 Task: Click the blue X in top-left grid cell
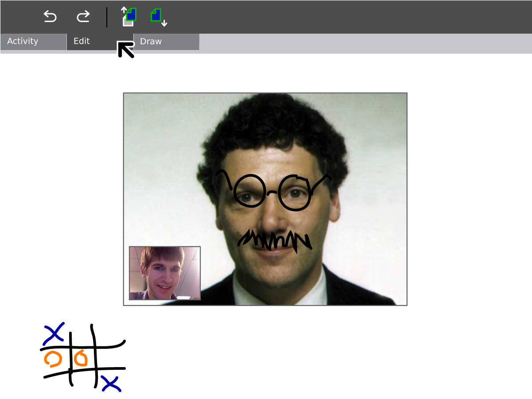pos(54,333)
